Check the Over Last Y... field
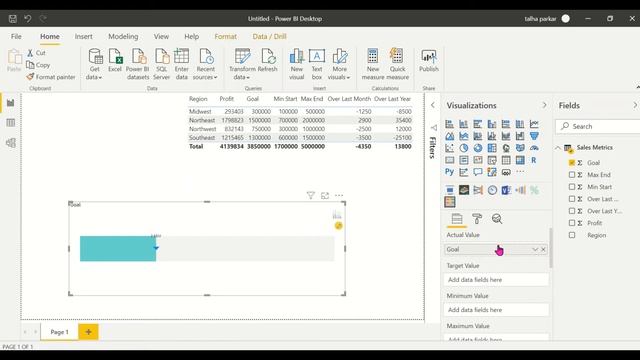This screenshot has width=640, height=360. point(572,211)
